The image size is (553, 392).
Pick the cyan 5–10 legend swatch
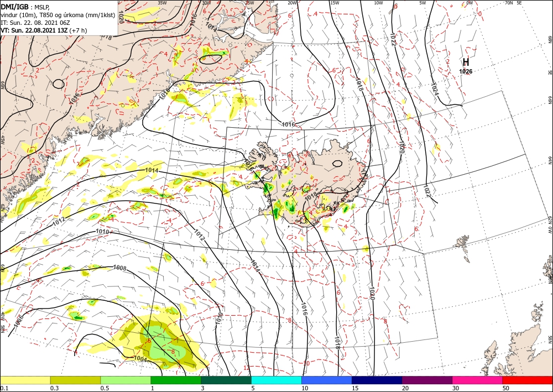[276, 380]
